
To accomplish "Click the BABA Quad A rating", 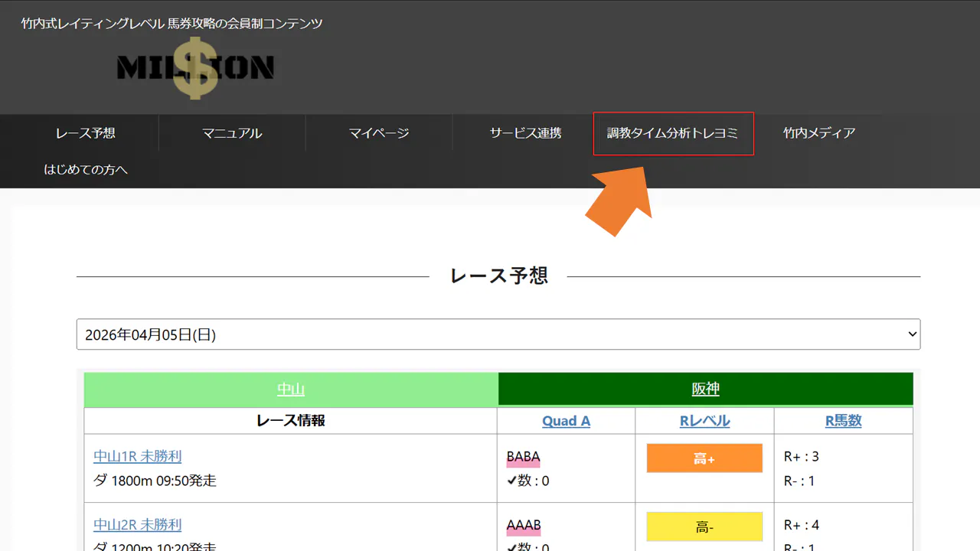I will pyautogui.click(x=524, y=457).
